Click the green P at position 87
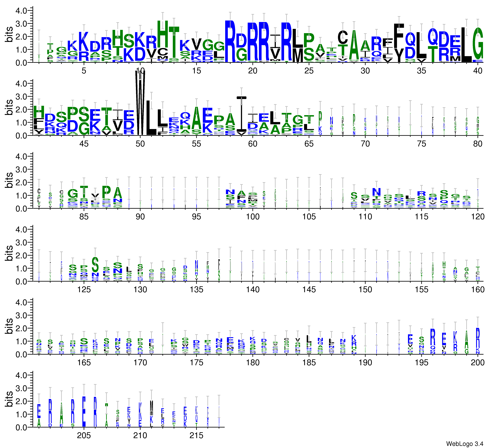The height and width of the screenshot is (448, 496). pyautogui.click(x=107, y=192)
